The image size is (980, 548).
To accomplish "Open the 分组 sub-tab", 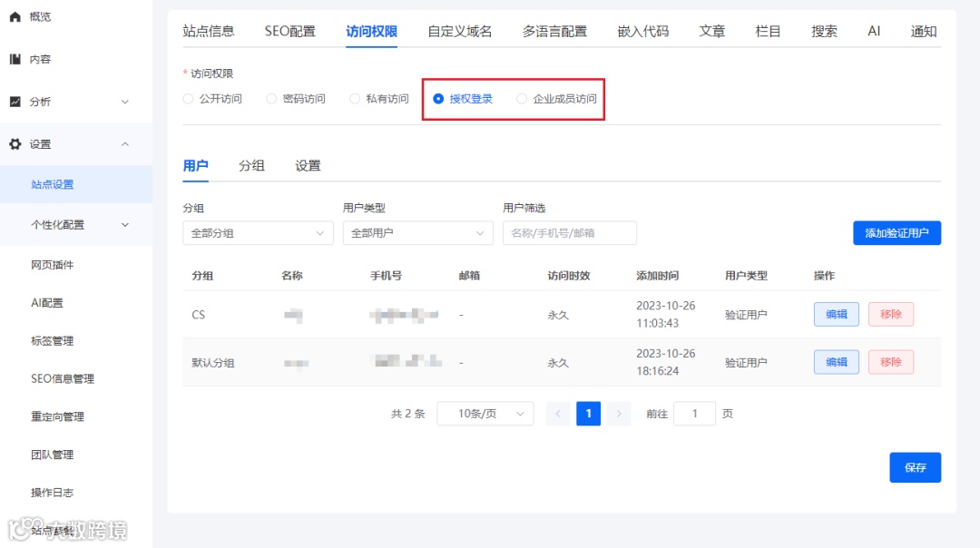I will coord(252,166).
